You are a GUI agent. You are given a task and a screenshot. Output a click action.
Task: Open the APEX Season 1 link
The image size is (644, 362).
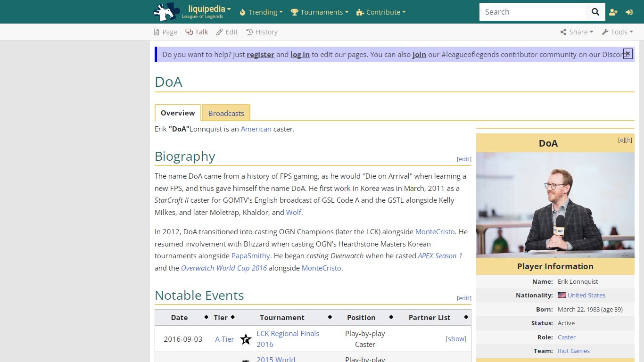440,256
